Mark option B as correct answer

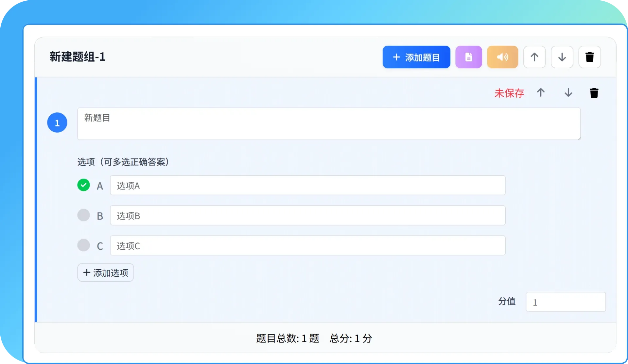coord(83,215)
